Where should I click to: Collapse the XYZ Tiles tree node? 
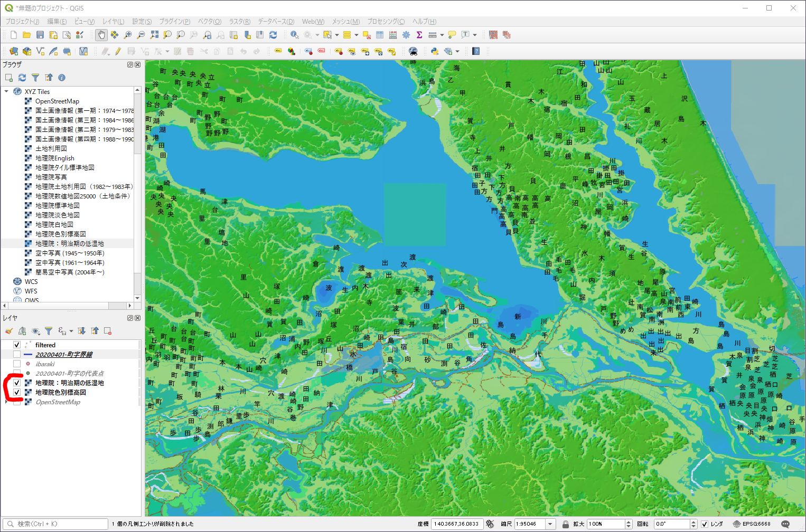click(6, 91)
